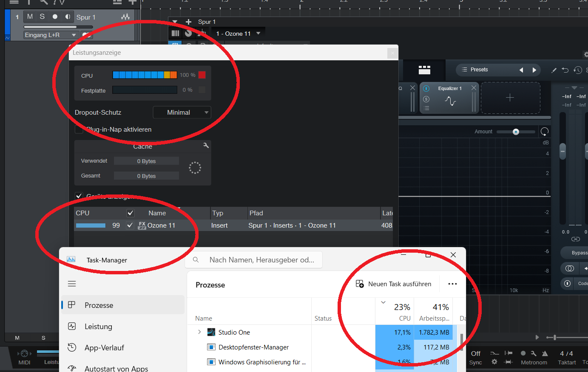
Task: Go to the previous Ozone preset
Action: click(521, 70)
